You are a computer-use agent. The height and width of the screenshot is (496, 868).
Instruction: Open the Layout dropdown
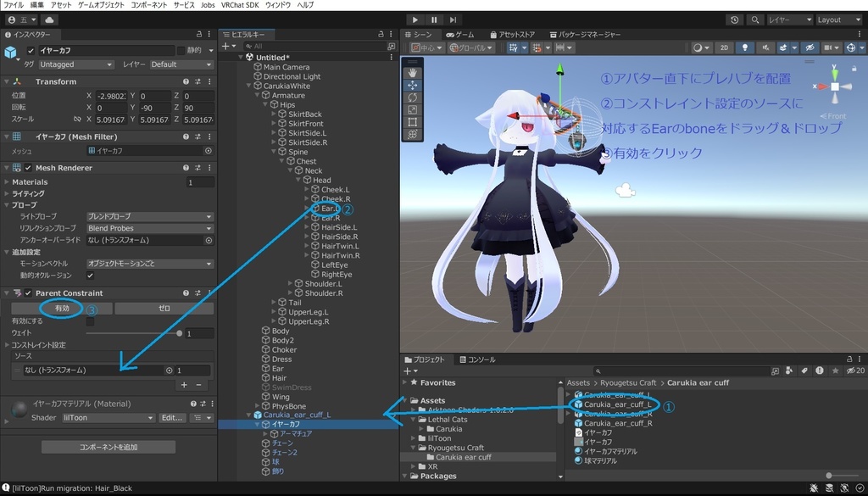(x=839, y=20)
